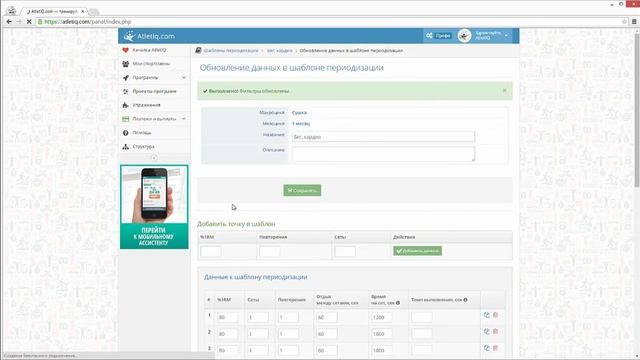
Task: Select the AtletIQ browser tab
Action: pos(54,11)
